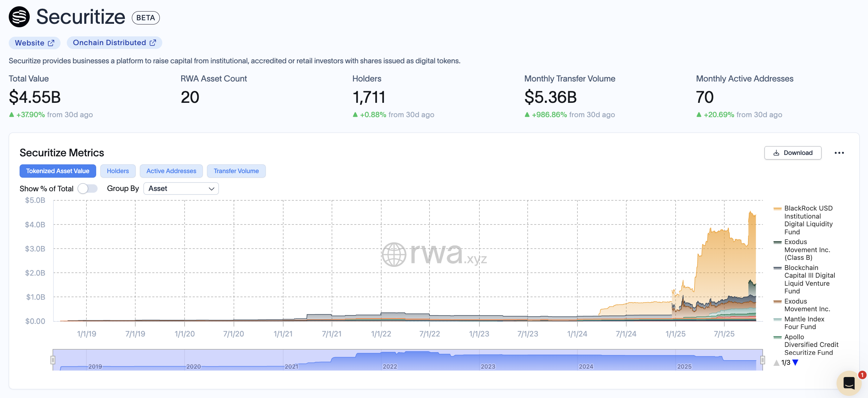Click the right range slider handle
This screenshot has width=868, height=398.
pos(763,360)
